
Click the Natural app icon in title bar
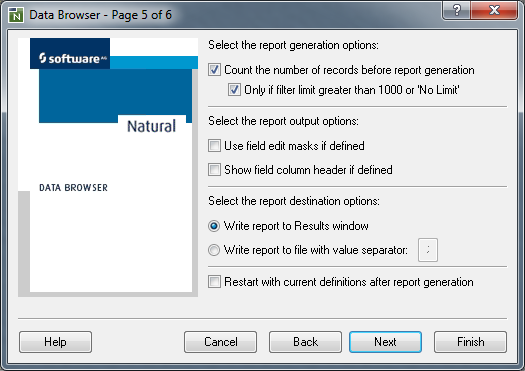pyautogui.click(x=16, y=15)
